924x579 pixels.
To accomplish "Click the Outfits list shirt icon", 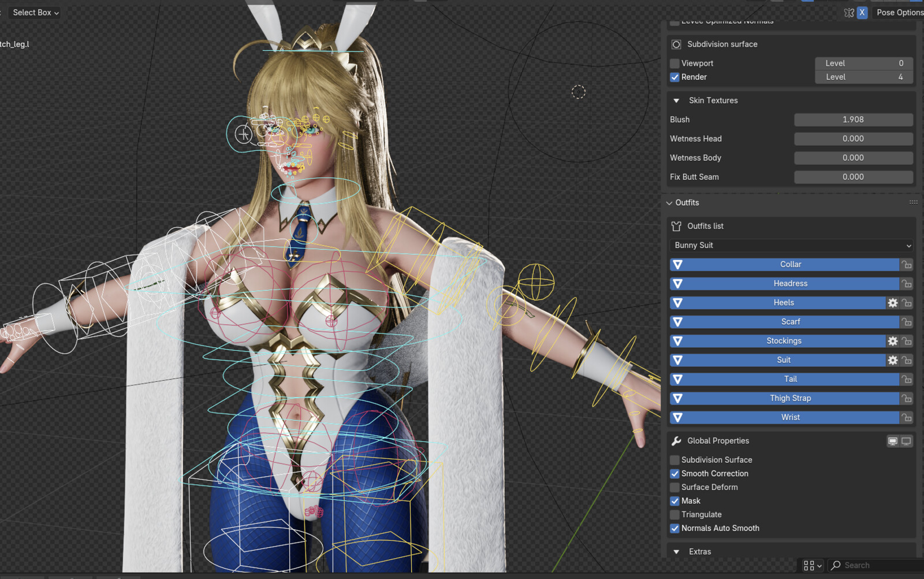I will (675, 226).
